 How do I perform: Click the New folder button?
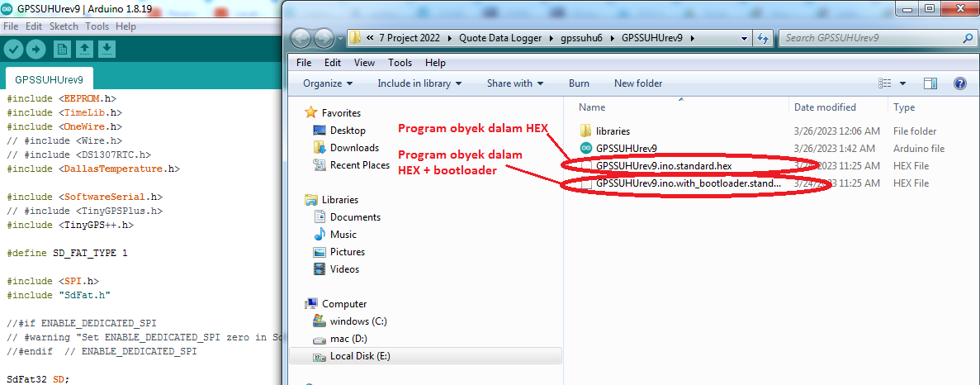638,83
